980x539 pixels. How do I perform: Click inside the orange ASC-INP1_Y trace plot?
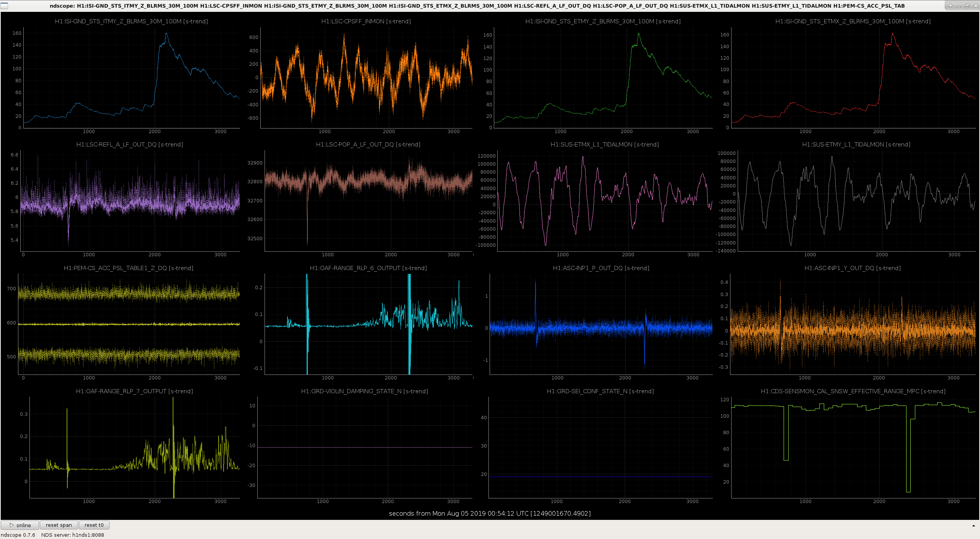tap(853, 324)
